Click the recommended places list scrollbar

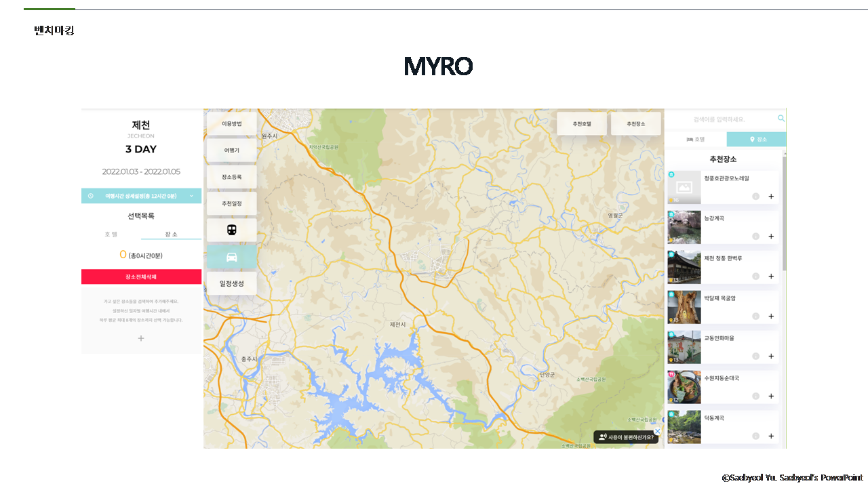(x=785, y=213)
